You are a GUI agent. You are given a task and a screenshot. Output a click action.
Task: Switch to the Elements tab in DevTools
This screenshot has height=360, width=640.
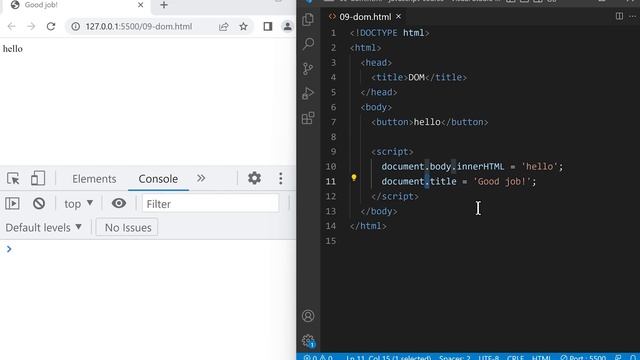94,179
